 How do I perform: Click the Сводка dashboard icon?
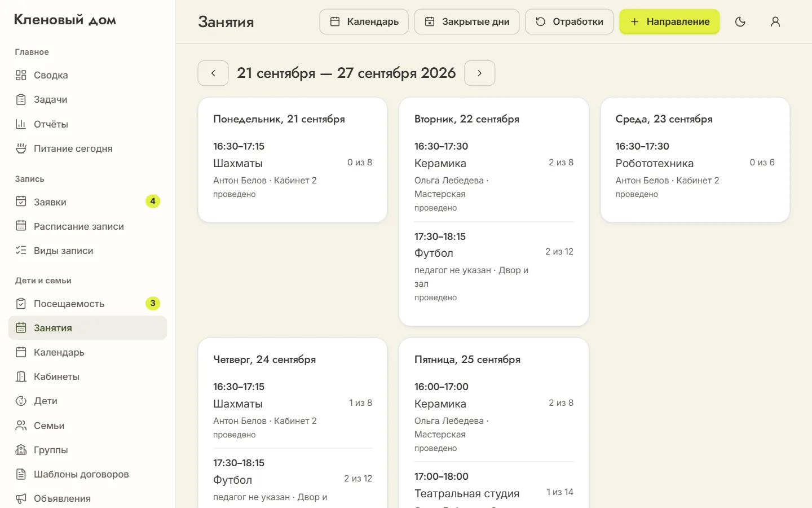tap(21, 75)
